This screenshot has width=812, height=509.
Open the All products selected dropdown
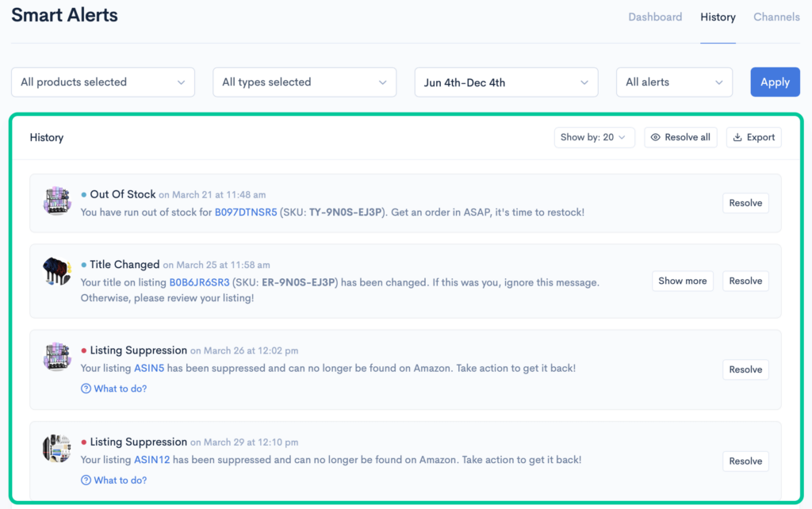point(102,82)
